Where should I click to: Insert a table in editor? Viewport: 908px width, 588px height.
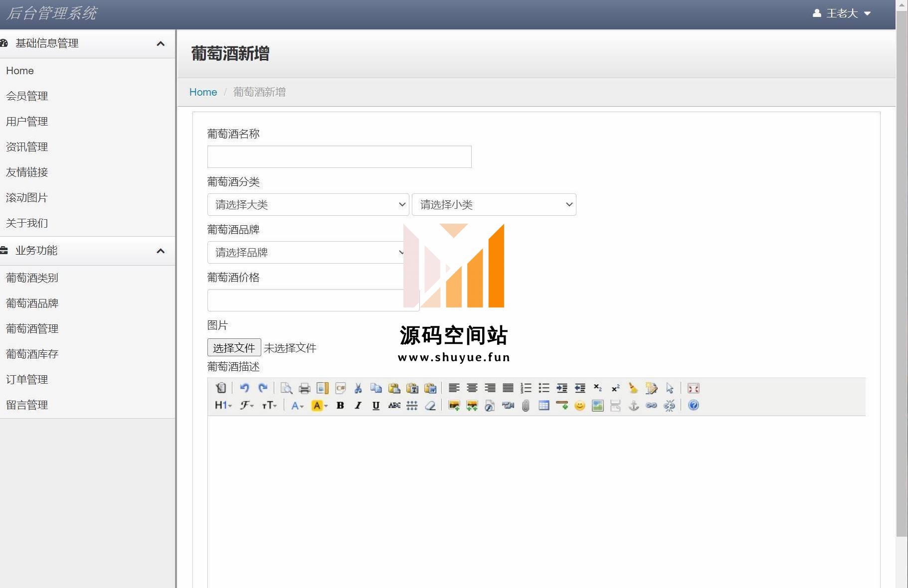point(544,406)
